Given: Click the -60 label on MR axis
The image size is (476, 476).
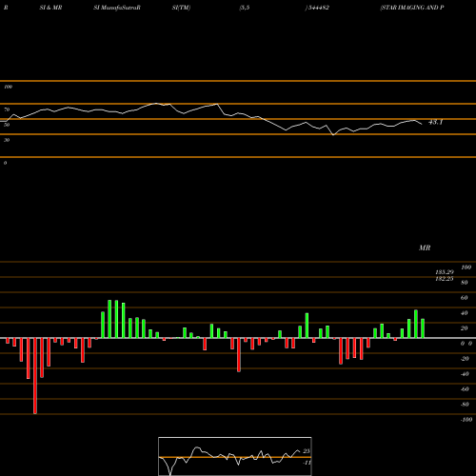Looking at the screenshot, I should 465,389.
